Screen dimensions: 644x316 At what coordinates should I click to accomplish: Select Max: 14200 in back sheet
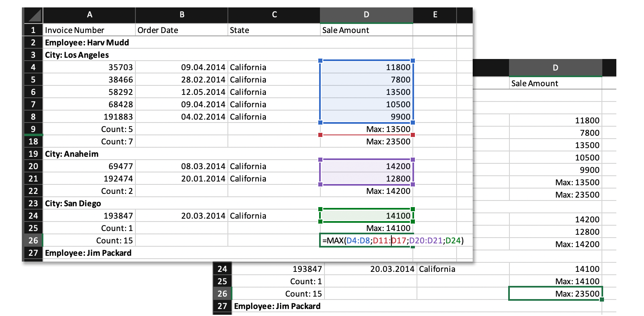coord(555,244)
